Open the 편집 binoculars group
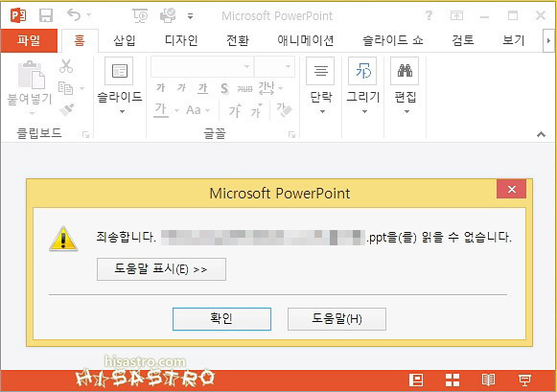 405,85
